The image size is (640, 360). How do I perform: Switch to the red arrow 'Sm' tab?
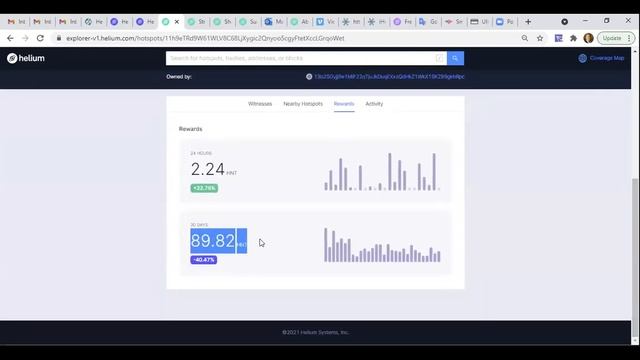(x=454, y=22)
